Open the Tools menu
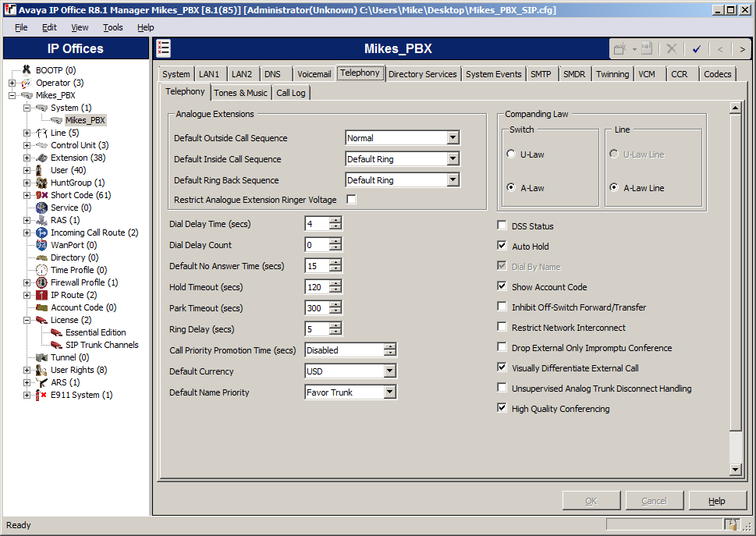The height and width of the screenshot is (536, 756). click(x=113, y=27)
